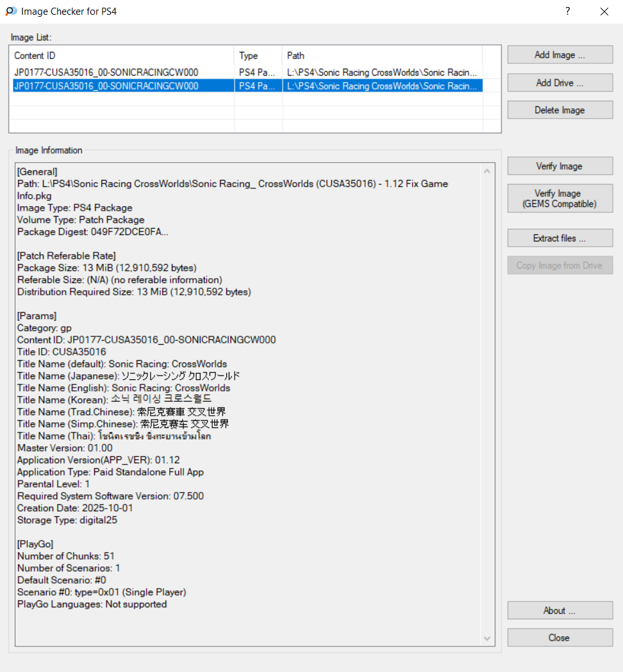
Task: Click the Image Checker app icon in title bar
Action: (11, 12)
